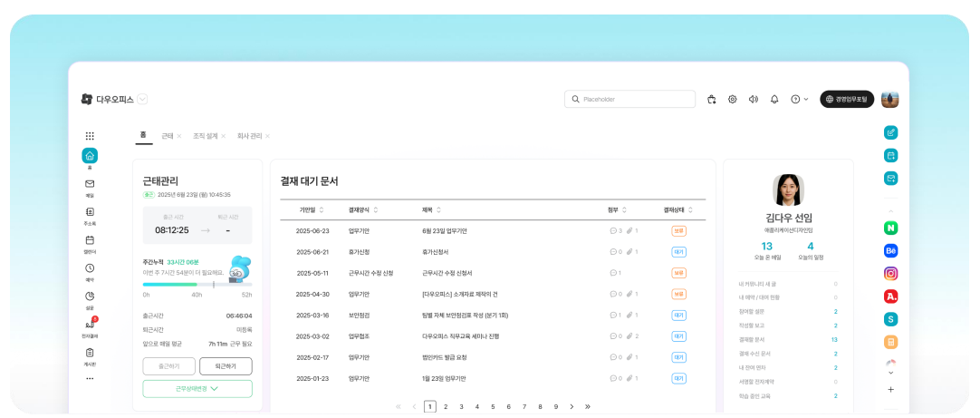
Task: Expand the 다우오피스 logo dropdown chevron
Action: (x=142, y=99)
